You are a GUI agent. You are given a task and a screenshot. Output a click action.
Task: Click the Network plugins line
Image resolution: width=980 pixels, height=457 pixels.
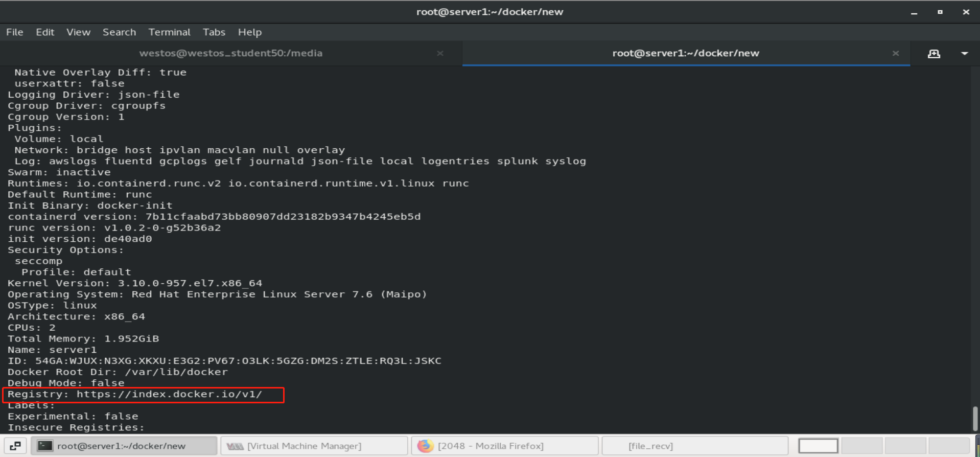[x=180, y=150]
